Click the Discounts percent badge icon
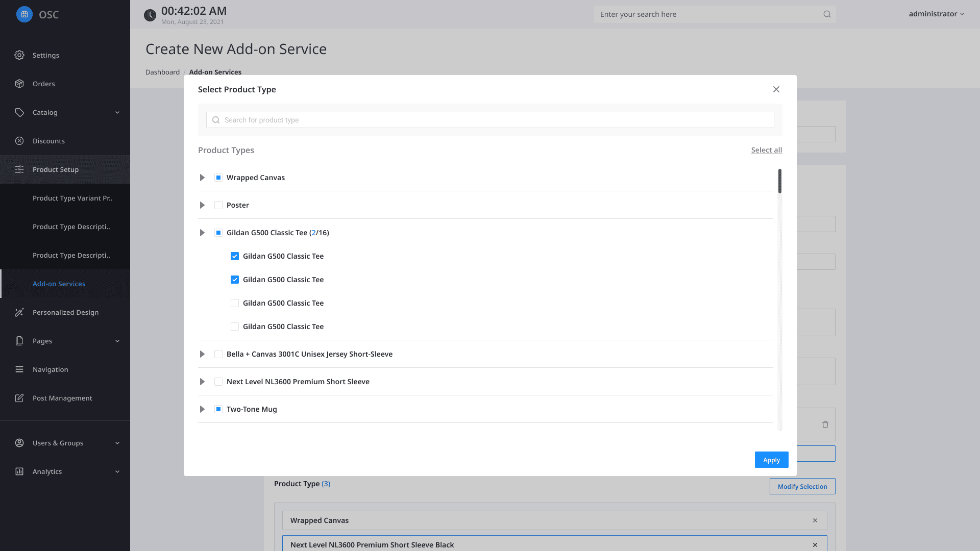Viewport: 980px width, 551px height. (x=19, y=141)
